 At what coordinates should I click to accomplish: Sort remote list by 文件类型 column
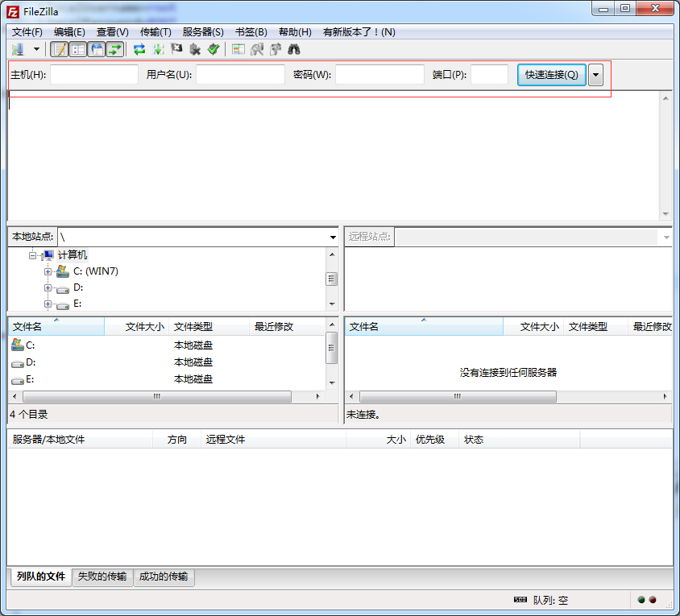coord(596,326)
